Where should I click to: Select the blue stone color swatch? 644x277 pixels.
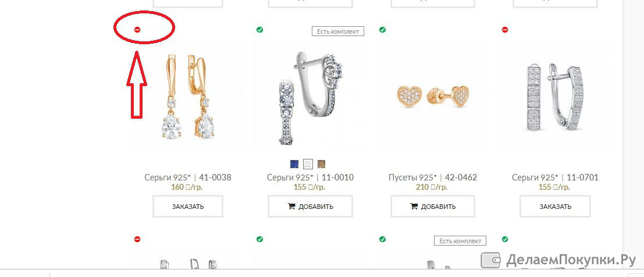pyautogui.click(x=294, y=164)
